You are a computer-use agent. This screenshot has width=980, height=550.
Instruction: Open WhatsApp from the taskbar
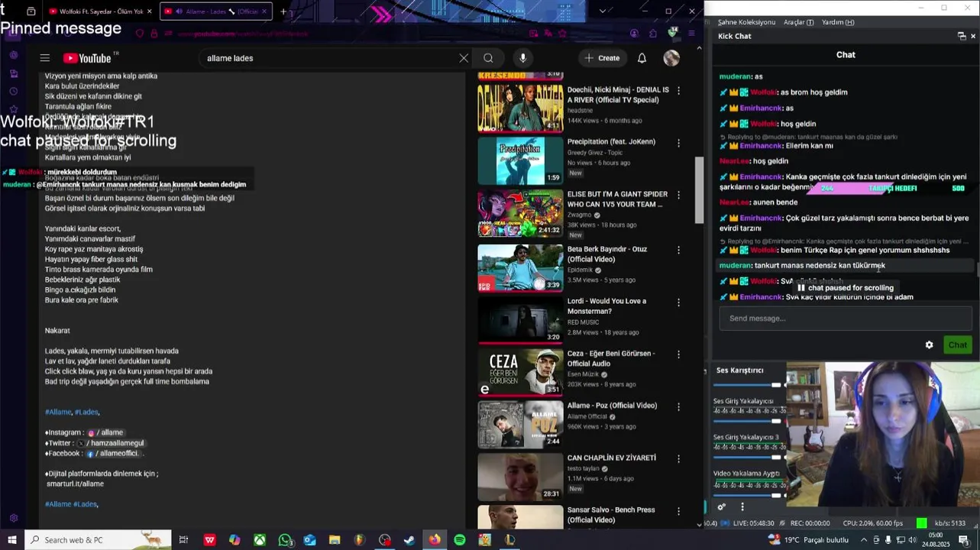(x=285, y=540)
